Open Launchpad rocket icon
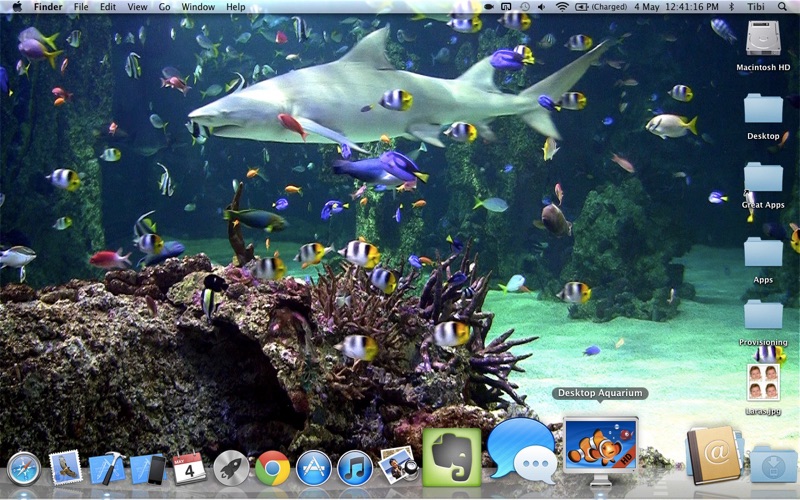 point(231,468)
